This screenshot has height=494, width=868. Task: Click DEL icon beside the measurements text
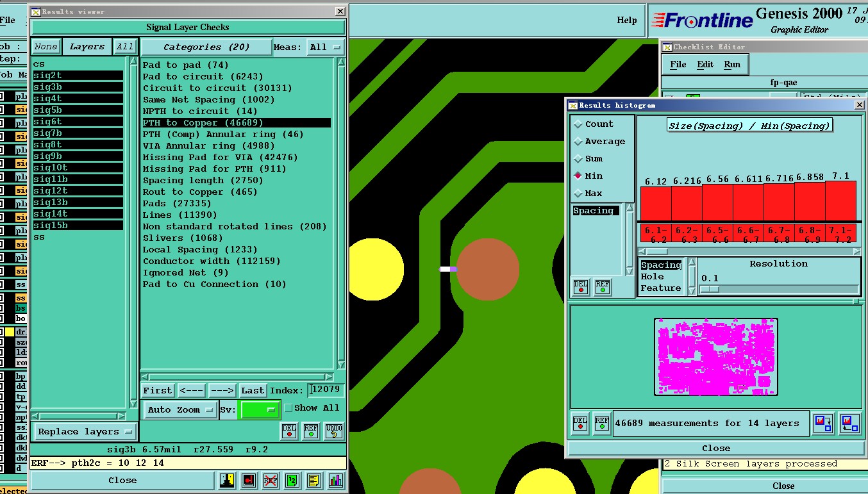pos(580,424)
